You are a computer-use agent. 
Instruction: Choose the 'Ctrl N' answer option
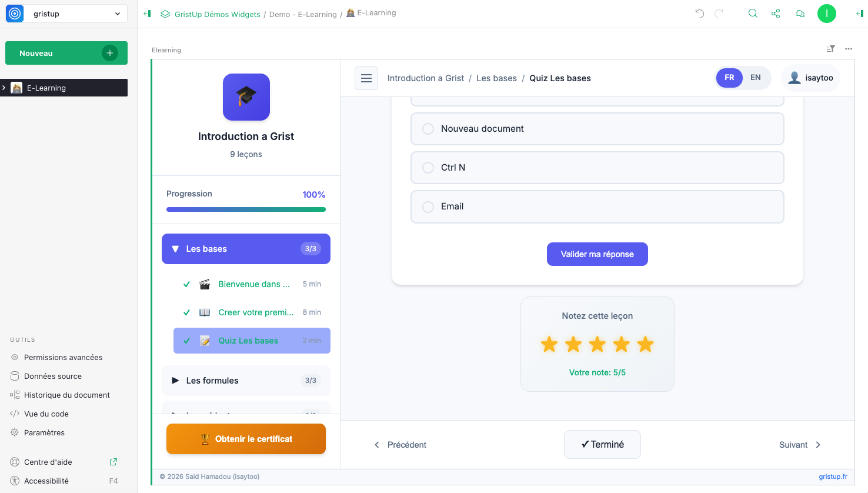[x=428, y=168]
